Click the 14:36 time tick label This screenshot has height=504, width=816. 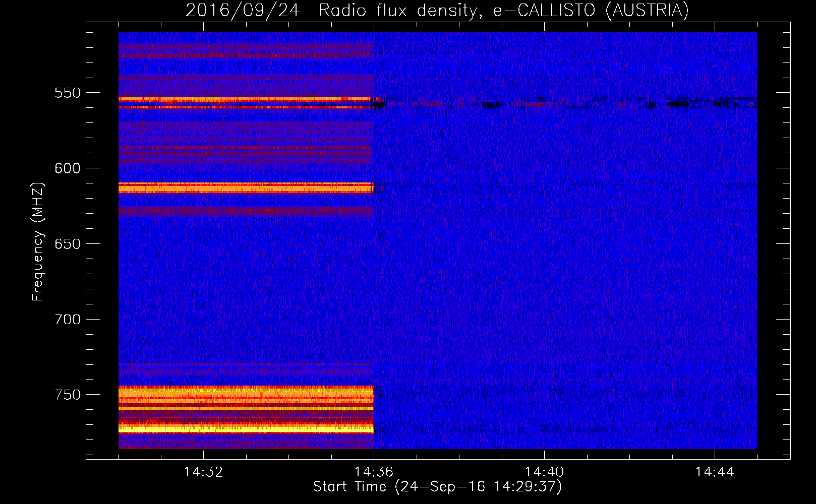(374, 472)
